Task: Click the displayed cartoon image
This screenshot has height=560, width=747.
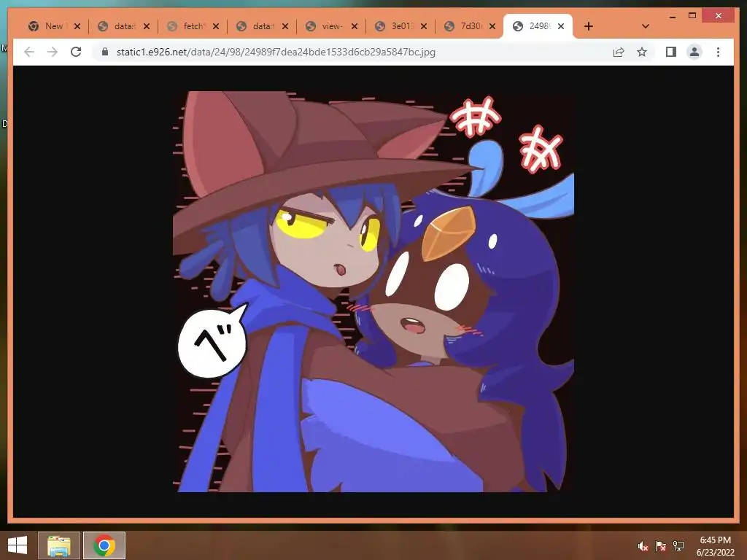Action: pyautogui.click(x=373, y=292)
